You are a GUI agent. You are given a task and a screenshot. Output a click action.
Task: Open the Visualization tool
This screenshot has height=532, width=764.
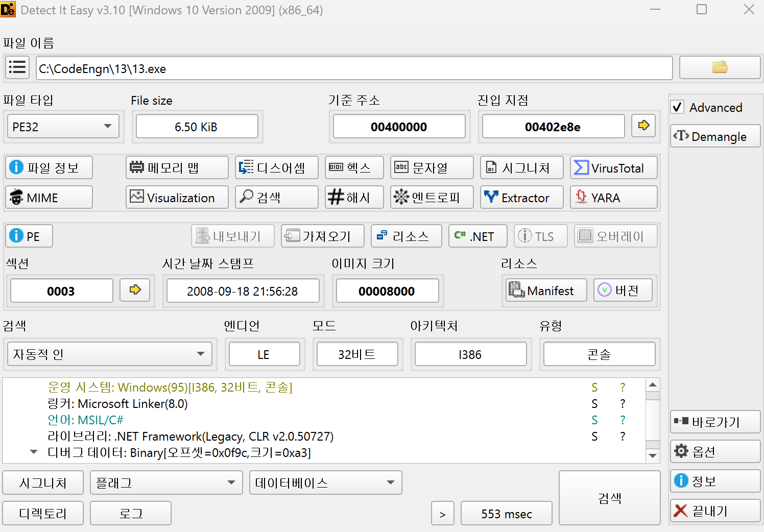click(177, 197)
